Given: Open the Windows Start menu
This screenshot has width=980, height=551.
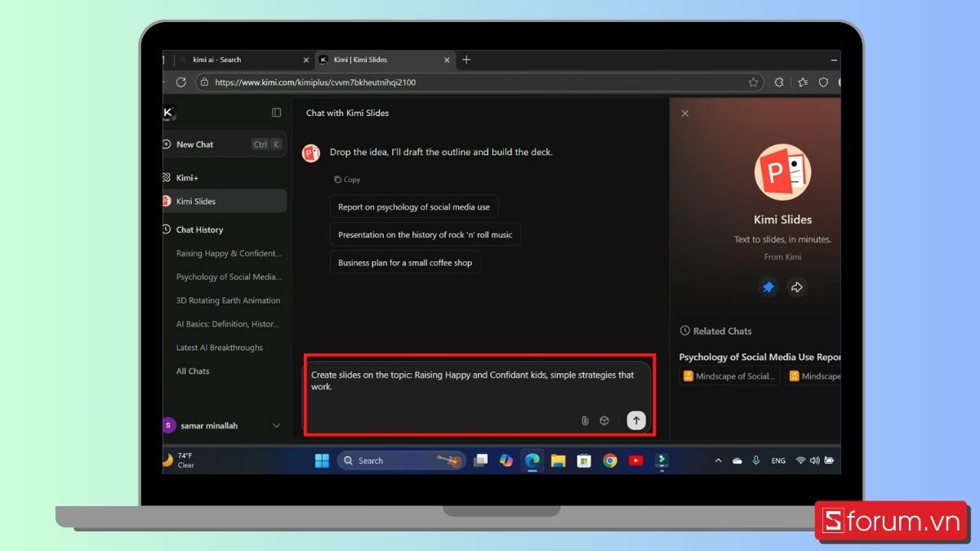Looking at the screenshot, I should point(322,460).
